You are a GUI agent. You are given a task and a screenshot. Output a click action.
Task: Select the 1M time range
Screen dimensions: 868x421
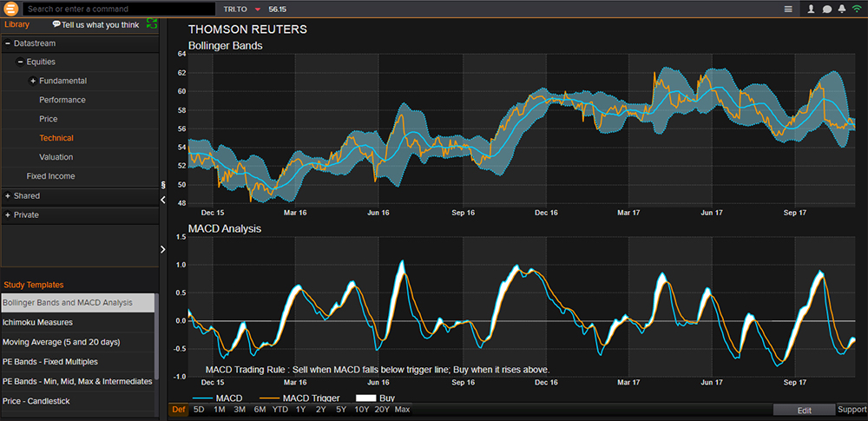click(x=220, y=410)
